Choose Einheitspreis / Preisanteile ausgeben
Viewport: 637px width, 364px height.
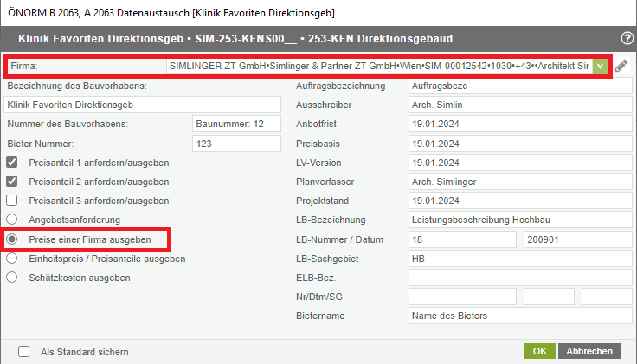point(12,259)
